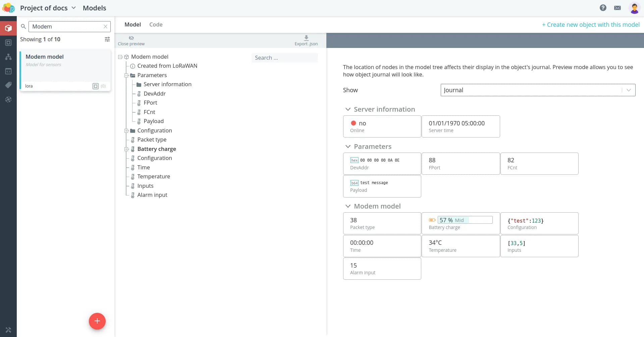Clear the Modem search text
This screenshot has width=644, height=337.
105,26
